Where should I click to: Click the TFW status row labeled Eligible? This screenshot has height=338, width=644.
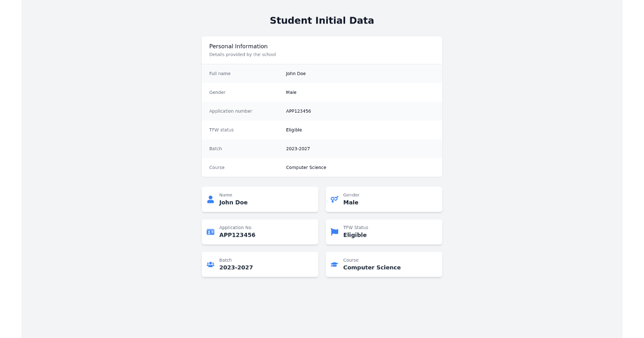[322, 130]
